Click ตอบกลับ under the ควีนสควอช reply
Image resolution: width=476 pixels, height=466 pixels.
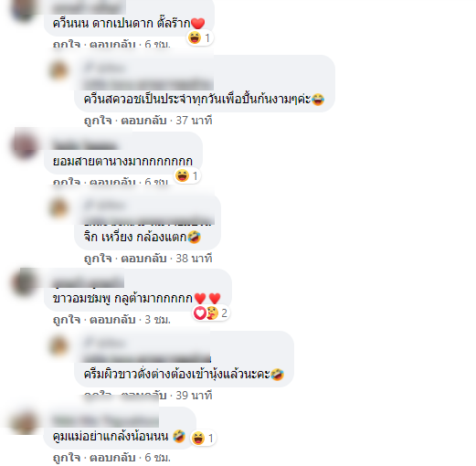click(x=143, y=121)
